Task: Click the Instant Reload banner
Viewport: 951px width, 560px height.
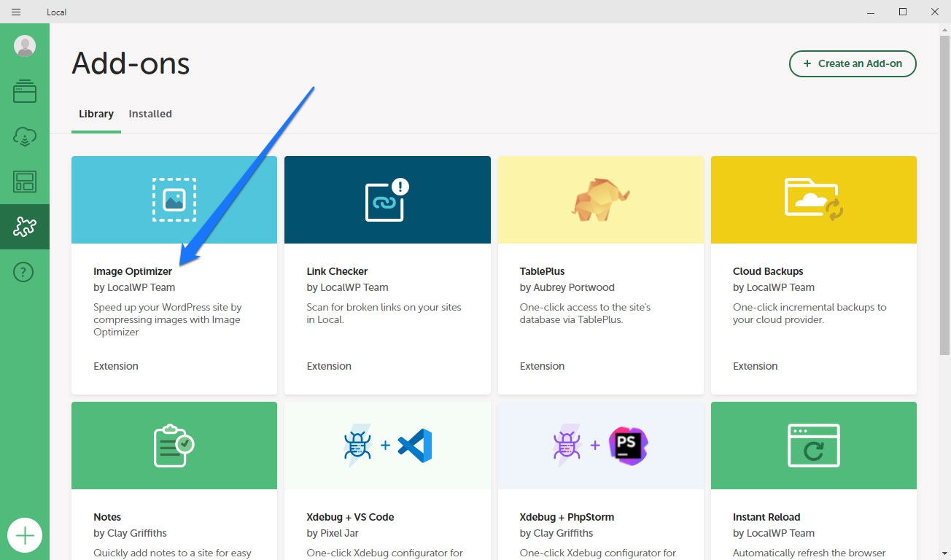Action: click(814, 446)
